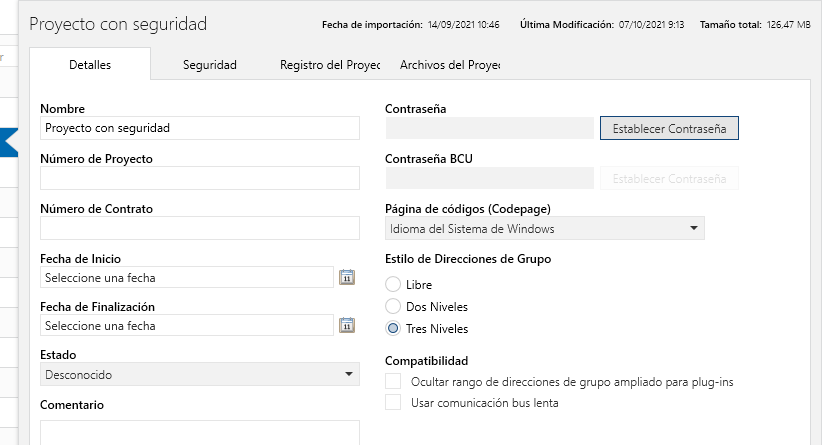Click the Compatibilidad heading

click(426, 361)
